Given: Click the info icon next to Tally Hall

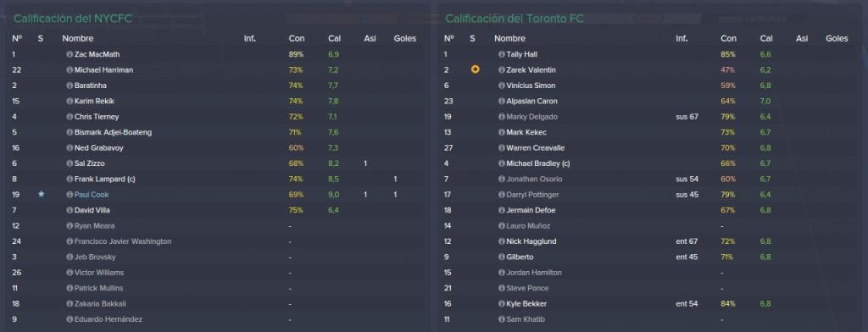Looking at the screenshot, I should (502, 55).
